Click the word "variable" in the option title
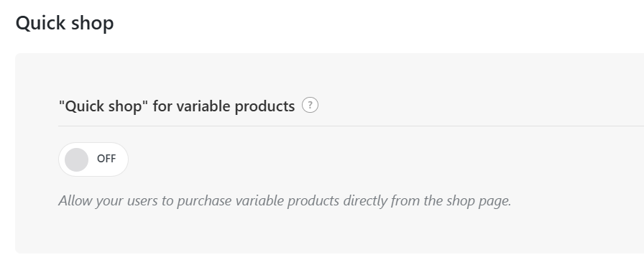This screenshot has height=260, width=644. click(203, 106)
